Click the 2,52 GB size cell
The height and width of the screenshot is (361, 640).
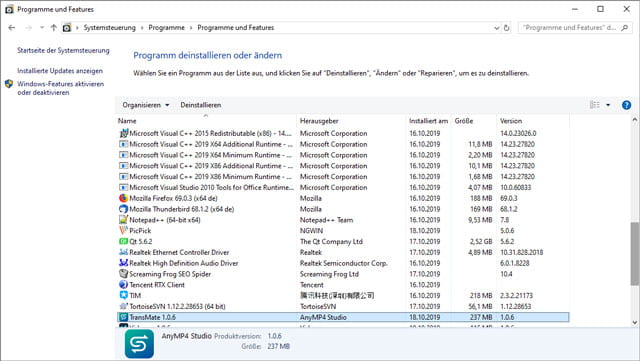click(x=481, y=241)
